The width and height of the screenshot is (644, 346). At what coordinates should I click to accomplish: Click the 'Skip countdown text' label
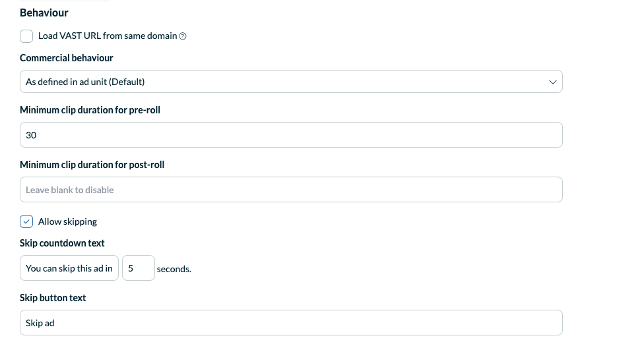(62, 243)
